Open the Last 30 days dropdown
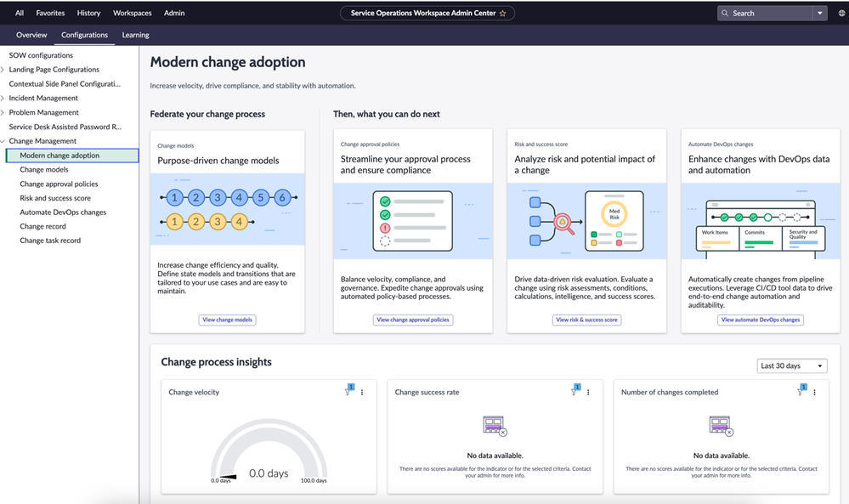Image resolution: width=849 pixels, height=504 pixels. (x=791, y=365)
